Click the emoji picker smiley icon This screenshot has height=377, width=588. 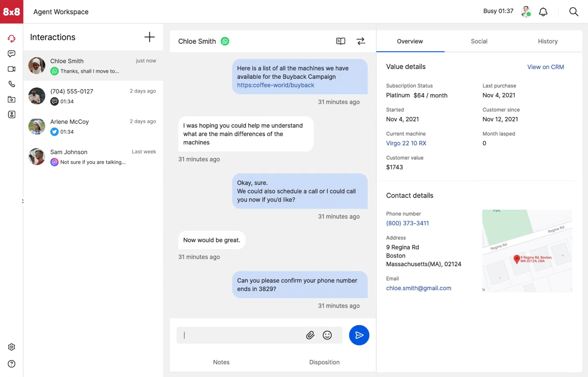coord(327,335)
